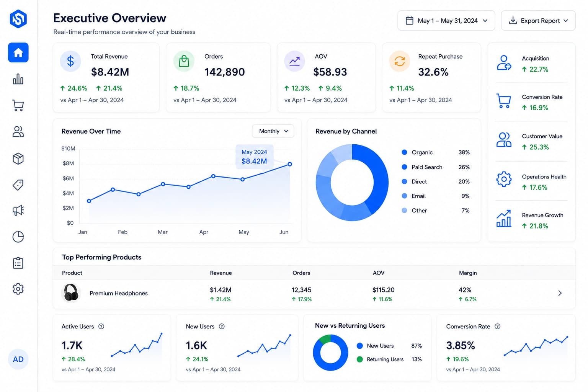Open the May 1 – May 31 date range dropdown
The width and height of the screenshot is (588, 392).
click(x=446, y=21)
